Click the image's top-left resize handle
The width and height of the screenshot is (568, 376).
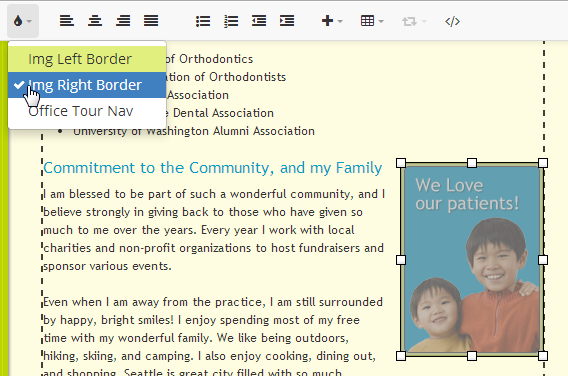(401, 163)
